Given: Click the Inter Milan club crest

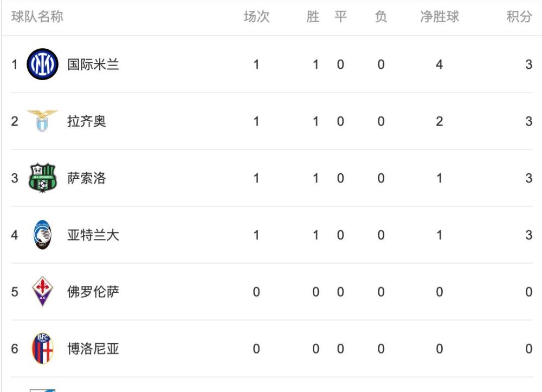Looking at the screenshot, I should pyautogui.click(x=42, y=64).
